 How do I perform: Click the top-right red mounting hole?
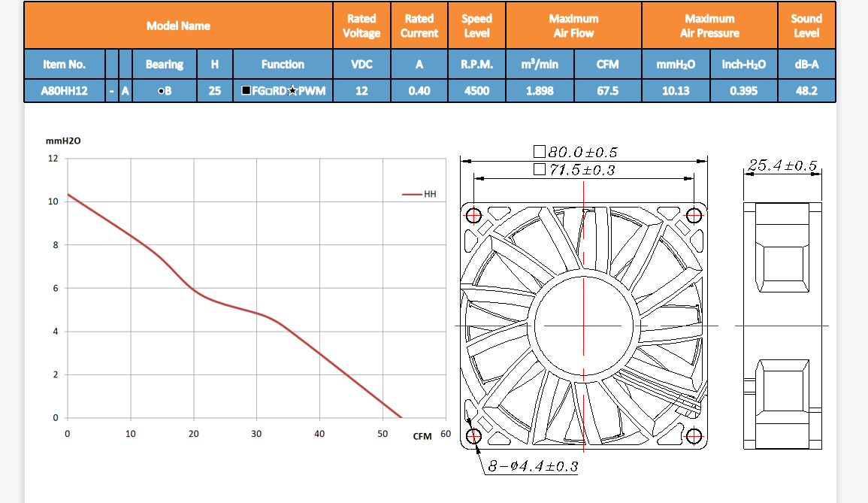click(x=694, y=216)
